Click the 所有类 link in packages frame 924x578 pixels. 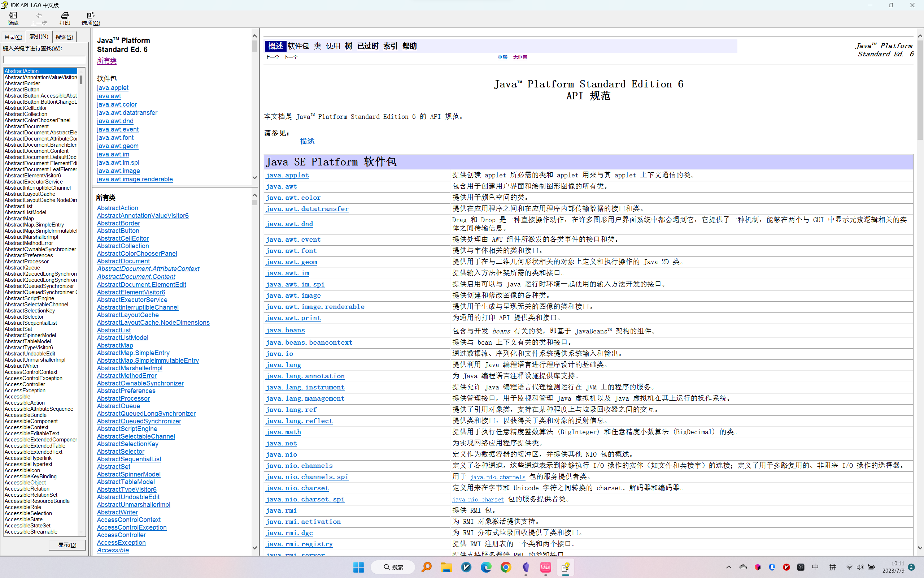106,60
